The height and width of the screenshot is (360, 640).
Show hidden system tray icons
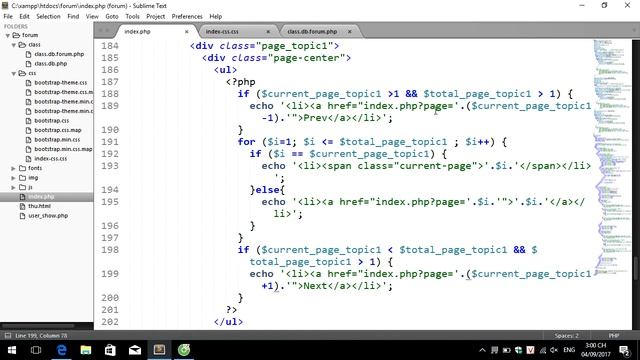482,350
